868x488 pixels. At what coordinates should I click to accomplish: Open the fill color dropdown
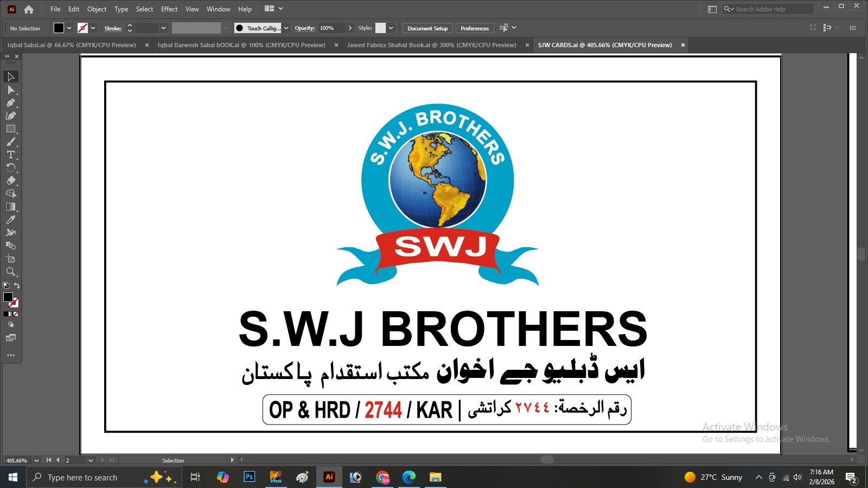69,28
